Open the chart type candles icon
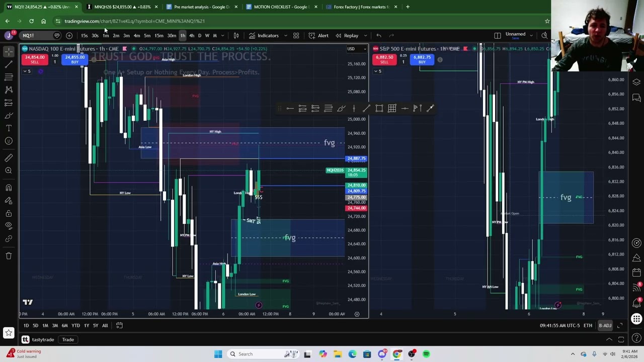Screen dimensions: 644x362 click(236, 36)
